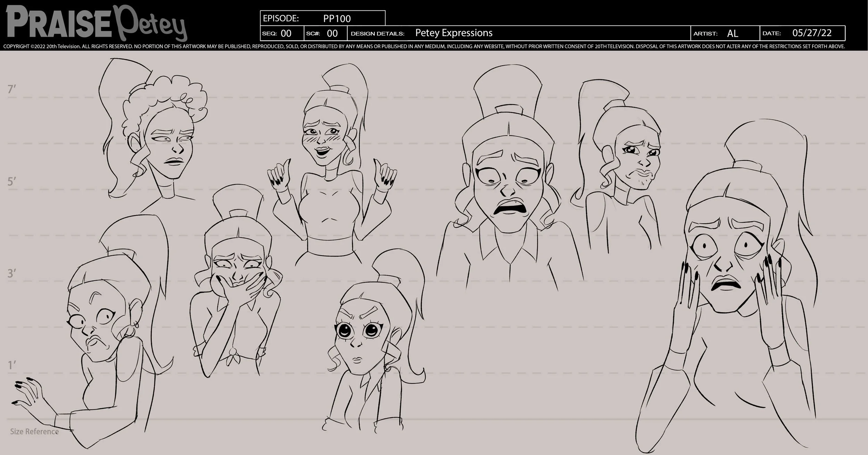Click the 3' height marker

12,273
